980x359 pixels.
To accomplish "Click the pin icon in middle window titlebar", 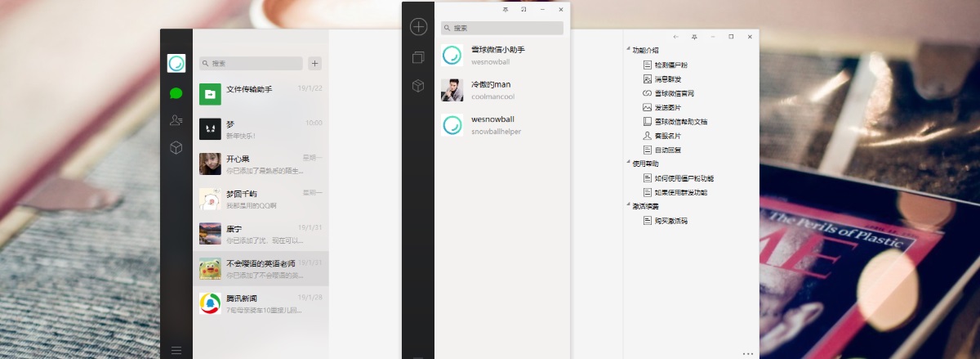I will (x=505, y=9).
